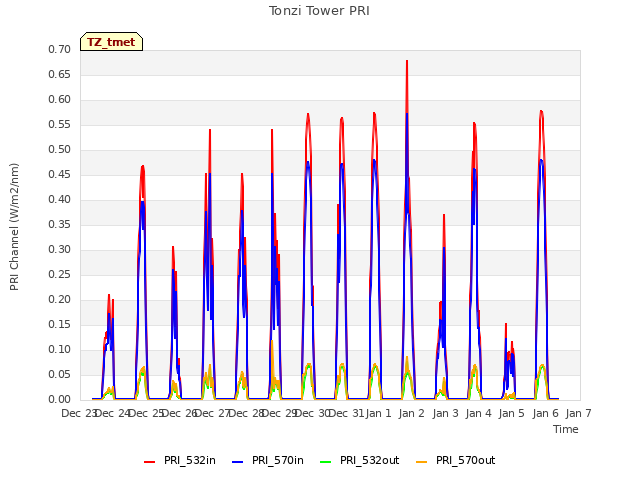640x480 pixels.
Task: Click the 0.35 y-axis tick label
Action: [60, 224]
